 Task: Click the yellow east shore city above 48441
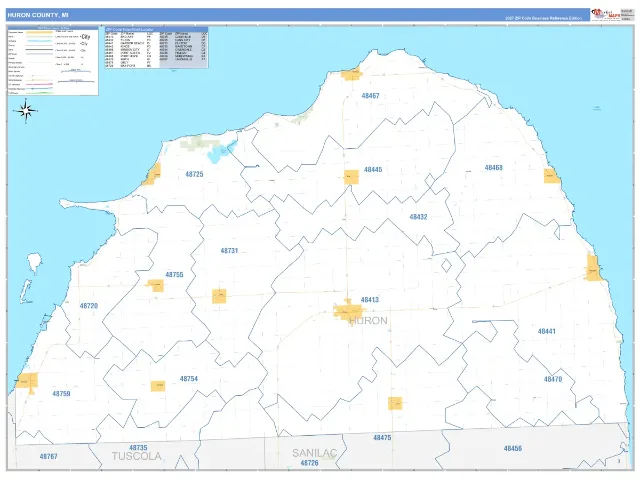coord(594,268)
